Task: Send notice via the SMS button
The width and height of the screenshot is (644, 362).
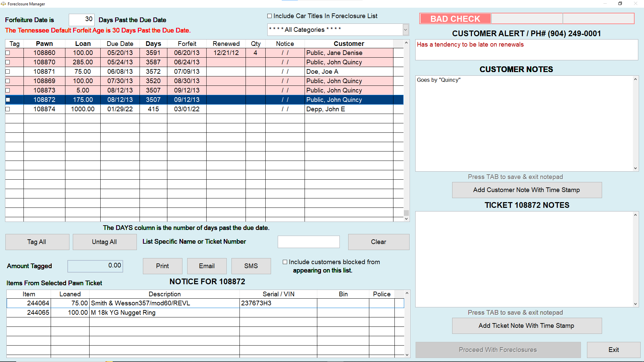Action: [x=251, y=266]
